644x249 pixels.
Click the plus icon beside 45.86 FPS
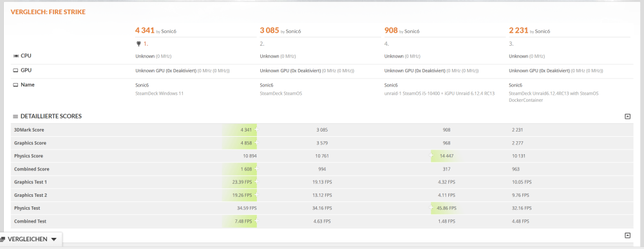431,208
